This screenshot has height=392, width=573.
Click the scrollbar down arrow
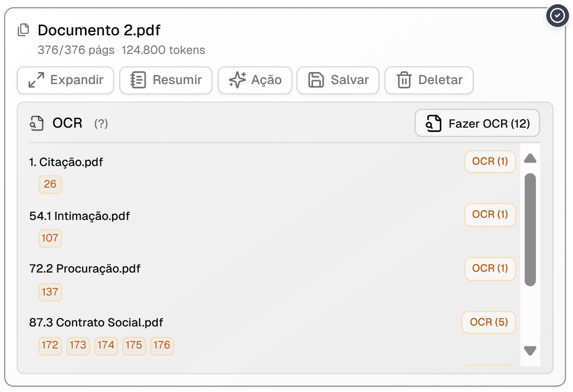[530, 350]
